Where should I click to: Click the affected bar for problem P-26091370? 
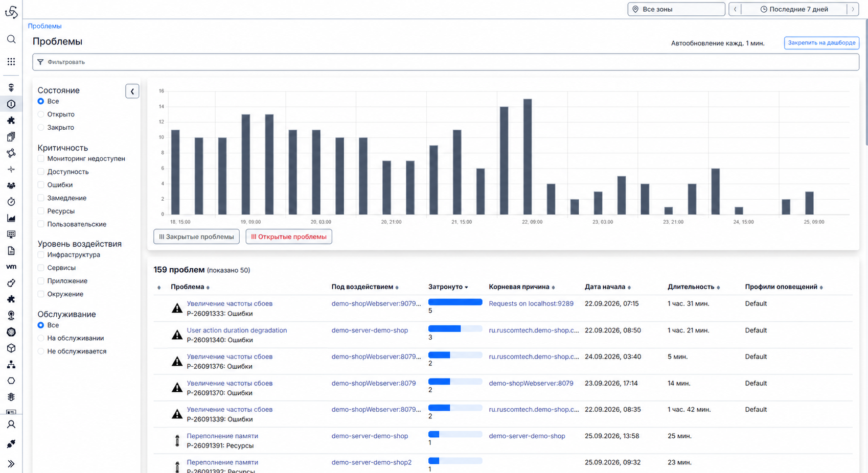455,382
